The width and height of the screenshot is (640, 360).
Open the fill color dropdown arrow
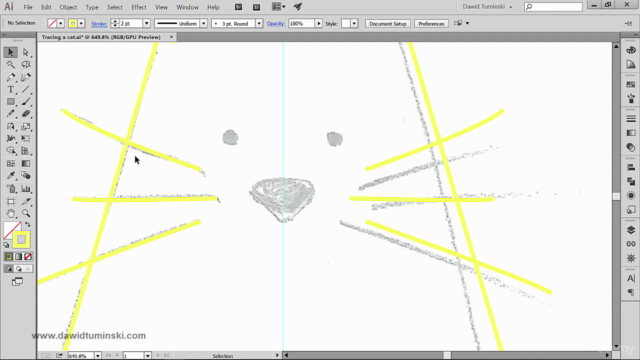point(60,24)
